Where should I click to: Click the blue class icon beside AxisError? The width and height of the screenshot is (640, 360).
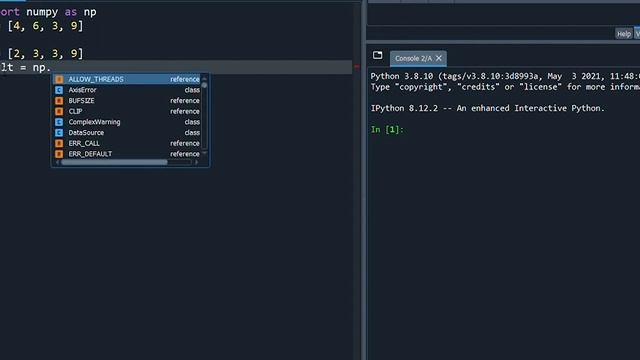click(x=59, y=90)
